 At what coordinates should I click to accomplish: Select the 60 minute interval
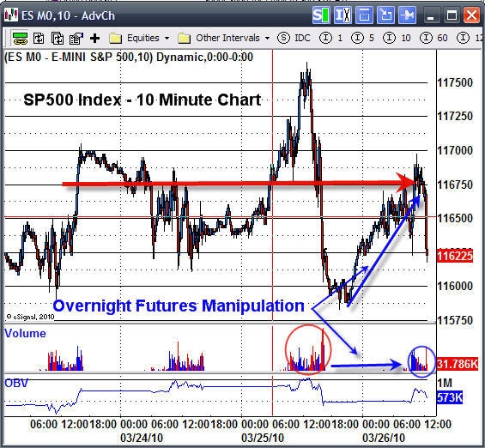434,38
